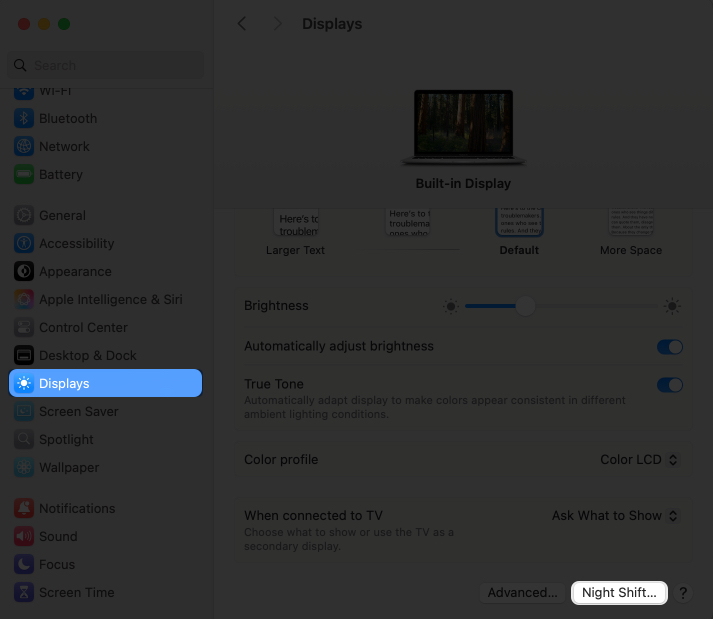Click the Screen Time hourglass icon
Image resolution: width=713 pixels, height=619 pixels.
tap(24, 592)
